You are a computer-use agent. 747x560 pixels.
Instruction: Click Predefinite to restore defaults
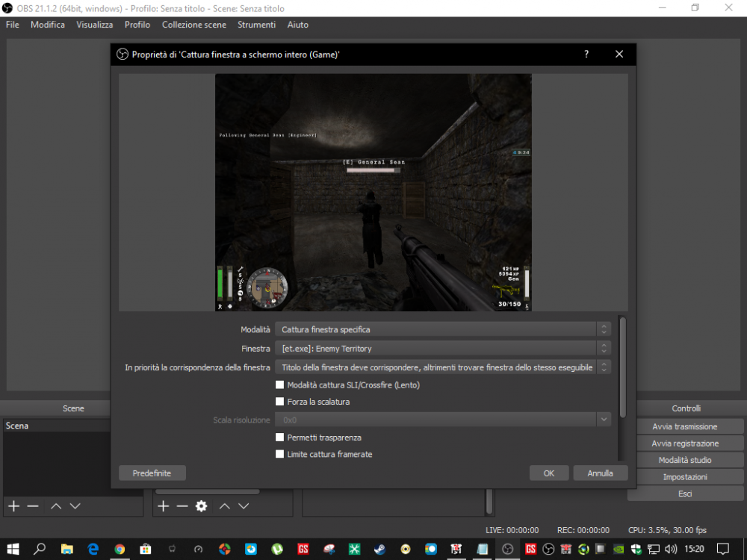152,473
